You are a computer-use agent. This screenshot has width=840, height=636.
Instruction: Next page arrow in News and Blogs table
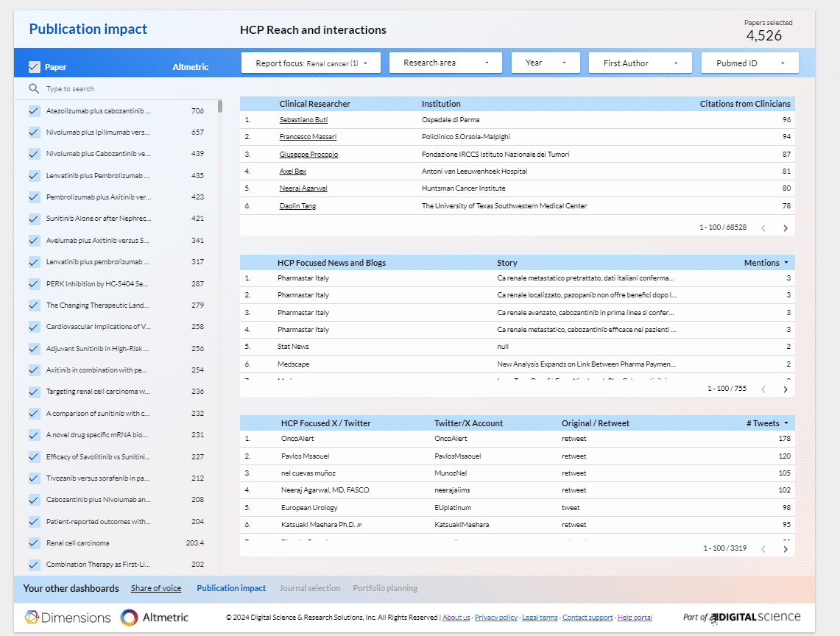point(785,389)
